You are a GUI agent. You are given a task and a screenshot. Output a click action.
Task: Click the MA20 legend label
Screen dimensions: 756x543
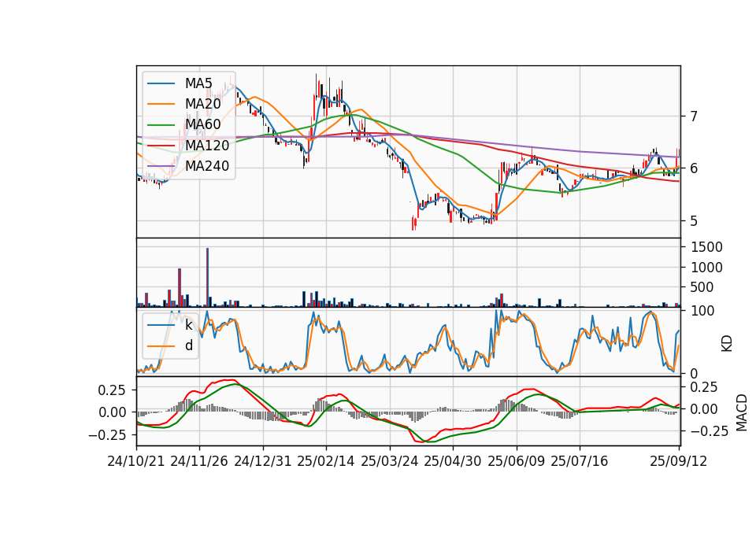click(x=202, y=104)
